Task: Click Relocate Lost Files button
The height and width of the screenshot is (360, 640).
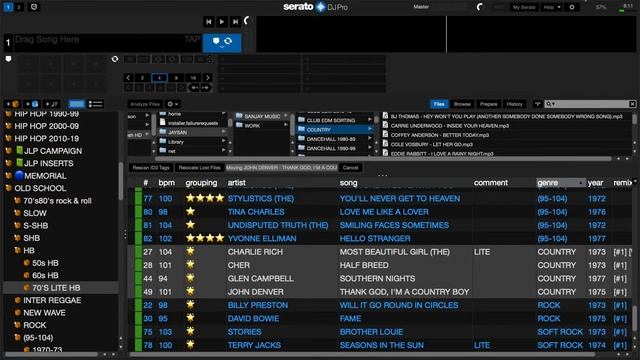Action: click(x=199, y=168)
